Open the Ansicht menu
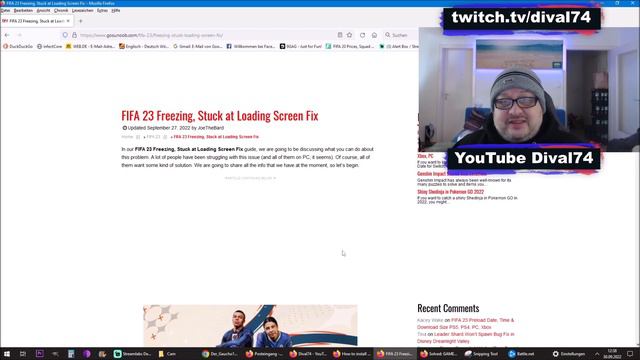 pos(43,10)
